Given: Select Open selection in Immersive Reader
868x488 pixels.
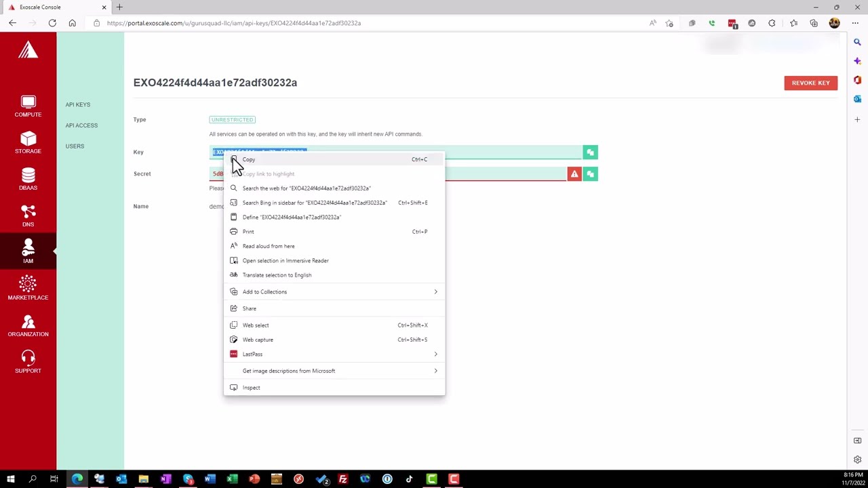Looking at the screenshot, I should pos(334,260).
